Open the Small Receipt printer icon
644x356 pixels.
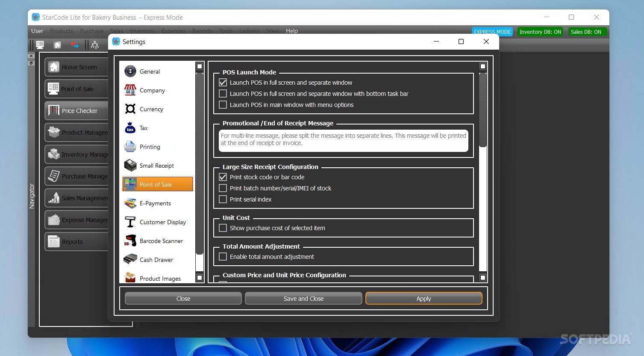coord(130,166)
